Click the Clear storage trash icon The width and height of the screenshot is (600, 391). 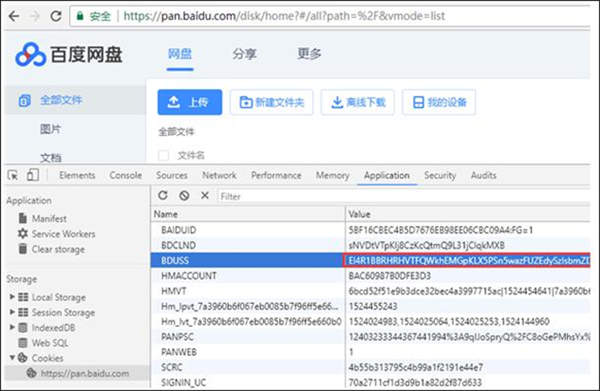(23, 249)
